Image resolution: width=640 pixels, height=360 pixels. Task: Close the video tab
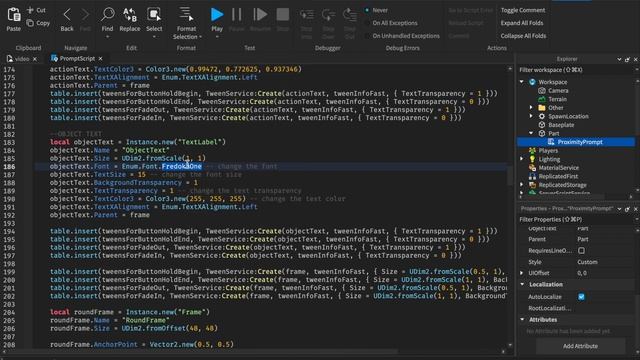[x=35, y=59]
